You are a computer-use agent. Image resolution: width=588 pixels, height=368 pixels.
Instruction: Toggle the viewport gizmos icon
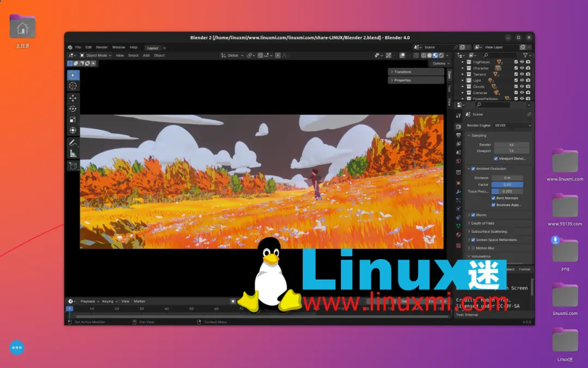click(389, 55)
